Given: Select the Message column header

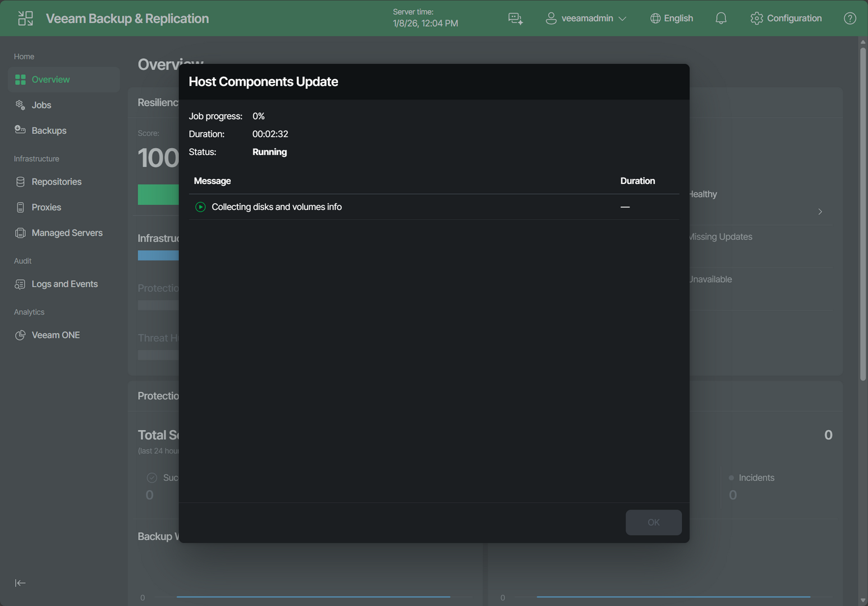Looking at the screenshot, I should point(212,181).
